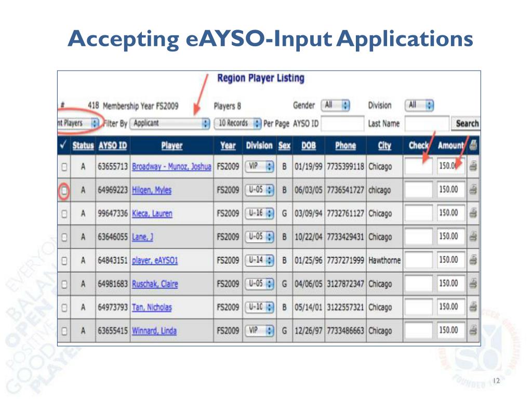
Task: Click Check field for Tan, Nicholas
Action: point(419,307)
